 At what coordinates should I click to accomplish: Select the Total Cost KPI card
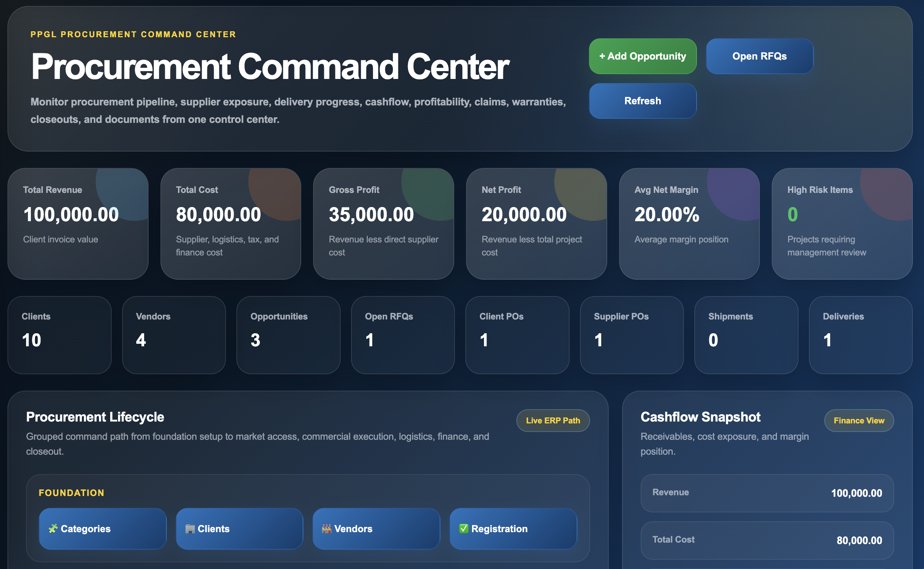click(x=230, y=223)
